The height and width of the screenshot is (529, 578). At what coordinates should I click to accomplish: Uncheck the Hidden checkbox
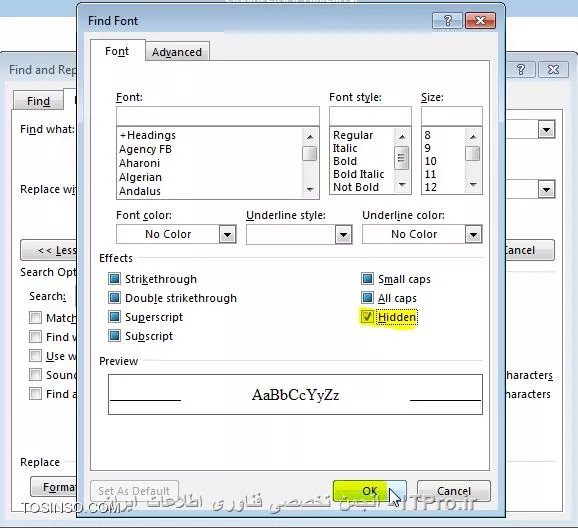367,317
